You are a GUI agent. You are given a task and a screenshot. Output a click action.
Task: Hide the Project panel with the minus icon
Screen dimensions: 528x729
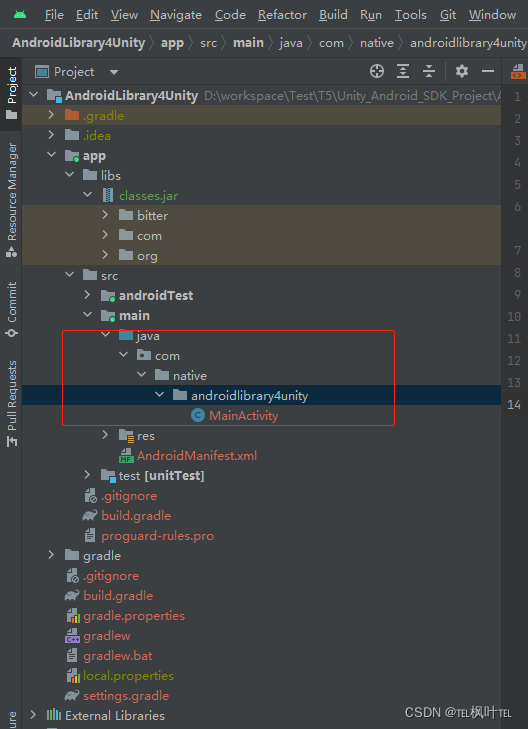(x=488, y=71)
